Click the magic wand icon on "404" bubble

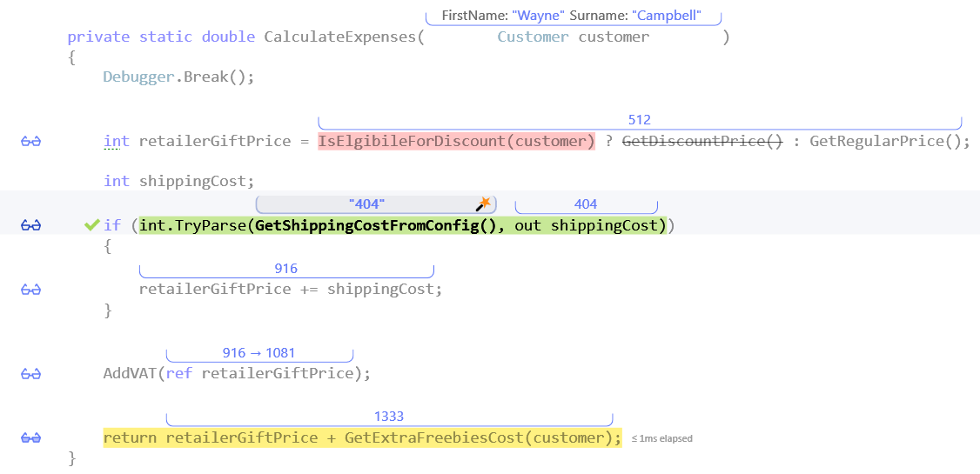tap(483, 204)
